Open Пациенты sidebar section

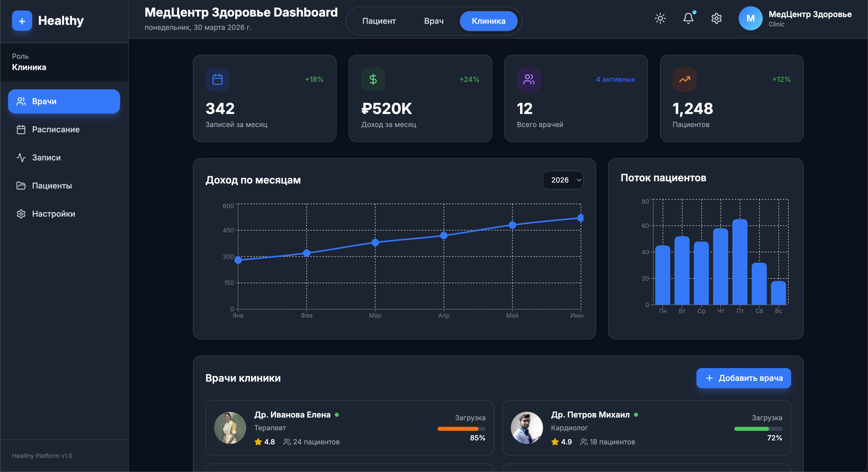click(52, 186)
